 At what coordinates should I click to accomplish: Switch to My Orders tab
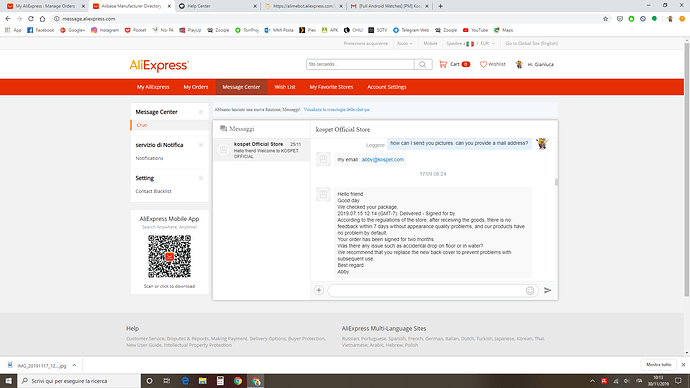pyautogui.click(x=196, y=87)
